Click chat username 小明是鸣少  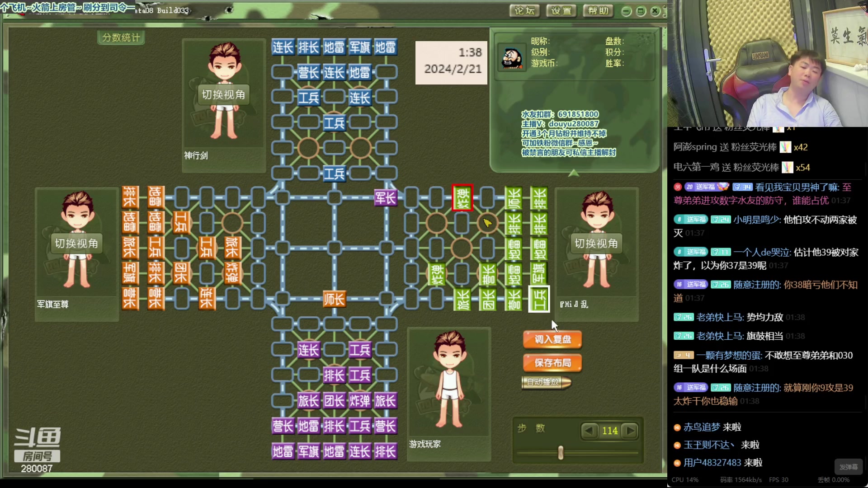(757, 220)
